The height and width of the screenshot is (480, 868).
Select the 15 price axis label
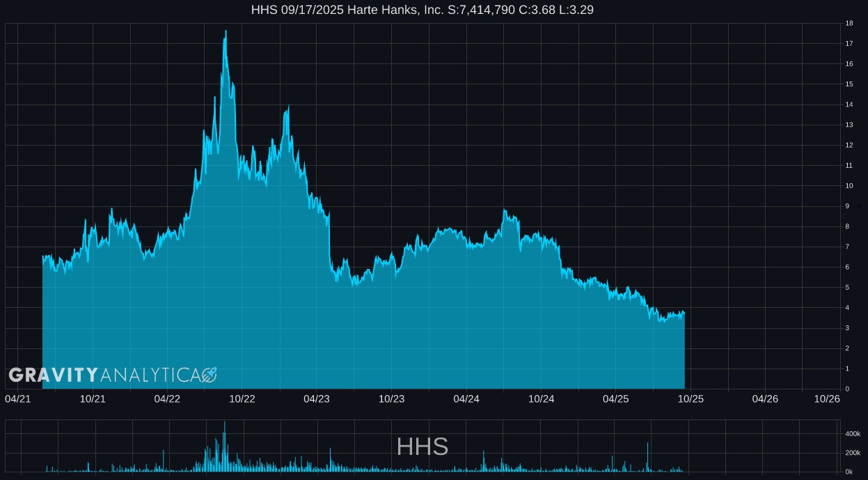[849, 84]
